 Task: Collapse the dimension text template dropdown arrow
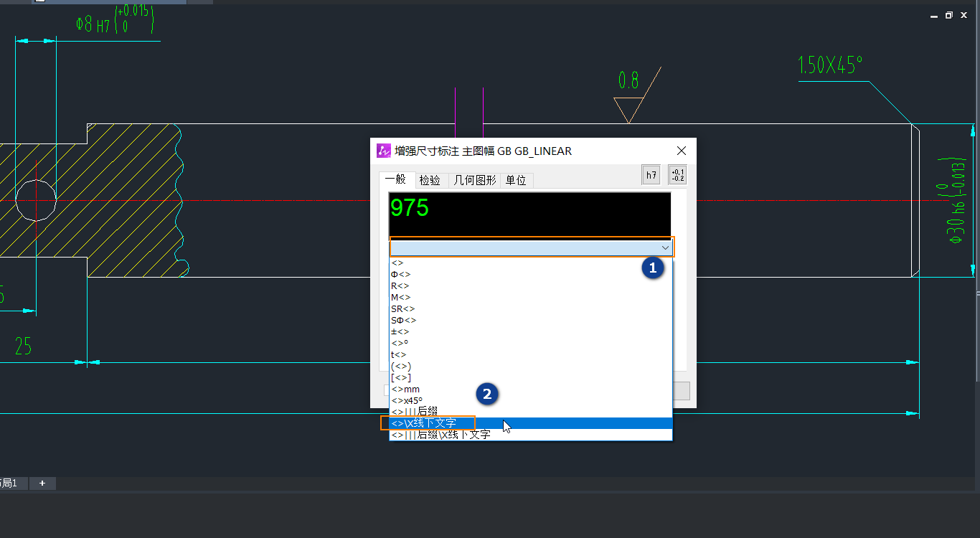click(x=665, y=247)
